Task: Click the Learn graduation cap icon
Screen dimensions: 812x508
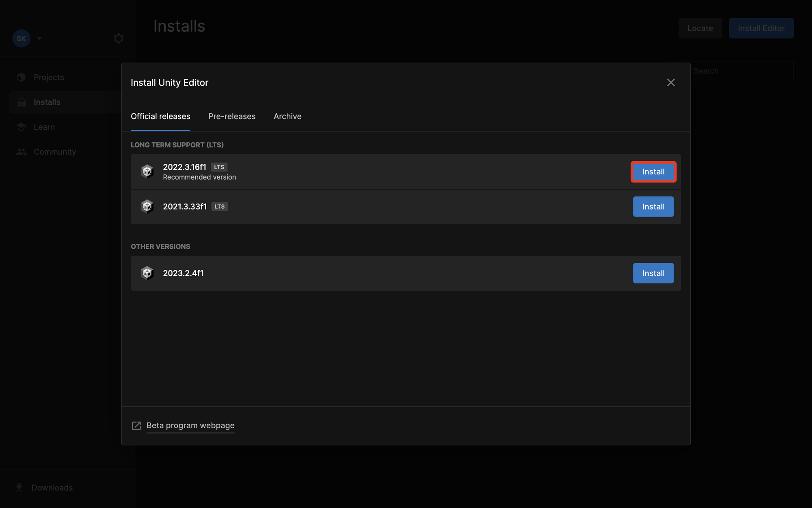Action: pos(22,127)
